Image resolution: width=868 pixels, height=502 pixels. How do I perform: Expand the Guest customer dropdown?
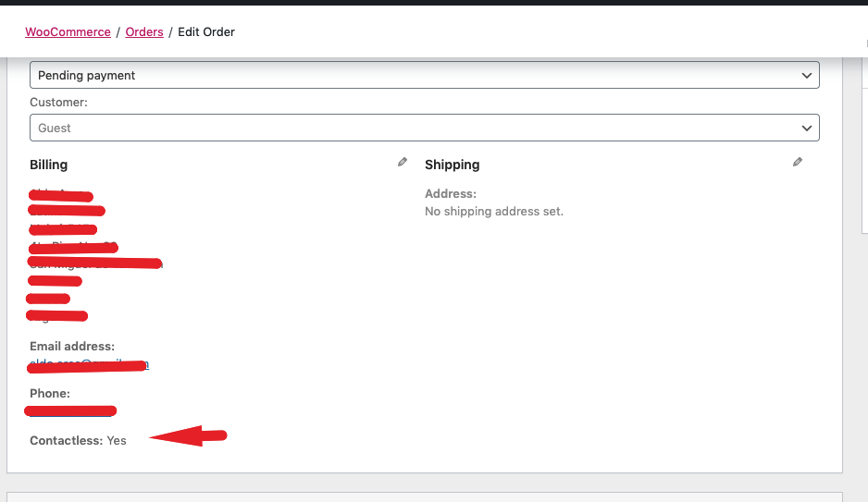click(425, 128)
